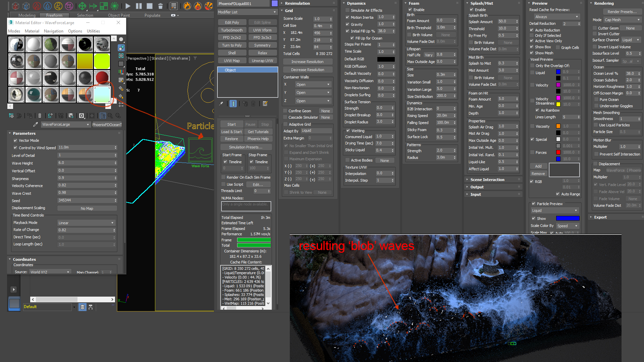Click the yellow bubbles foam icon
Screen dimensions: 644x362
tap(58, 6)
